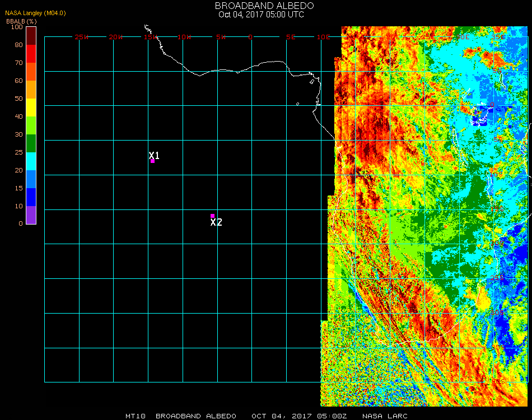Click the purple 0-10 colorbar segment
This screenshot has height=420, width=532.
pos(31,215)
